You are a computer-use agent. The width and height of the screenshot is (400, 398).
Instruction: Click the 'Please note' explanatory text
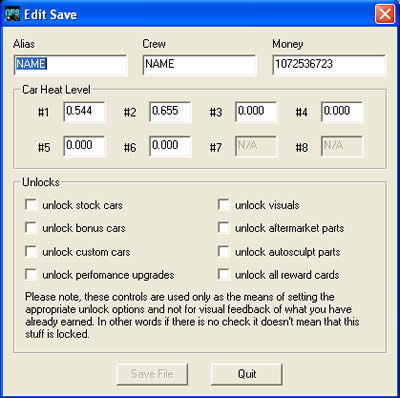point(192,315)
